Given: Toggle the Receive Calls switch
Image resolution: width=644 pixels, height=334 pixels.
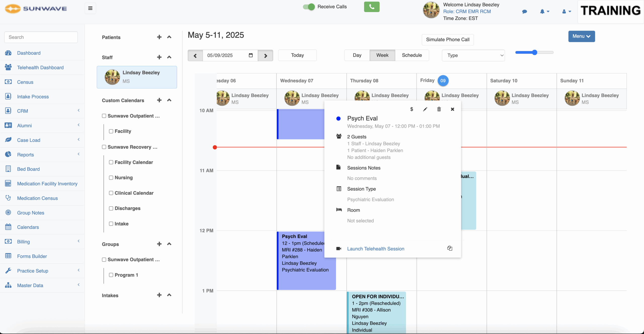Looking at the screenshot, I should (x=309, y=7).
